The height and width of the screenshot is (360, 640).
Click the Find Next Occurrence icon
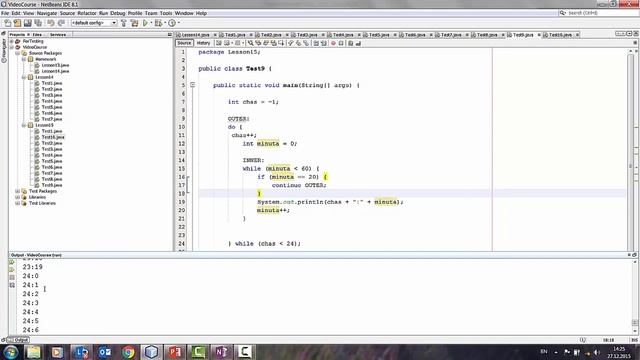[266, 43]
